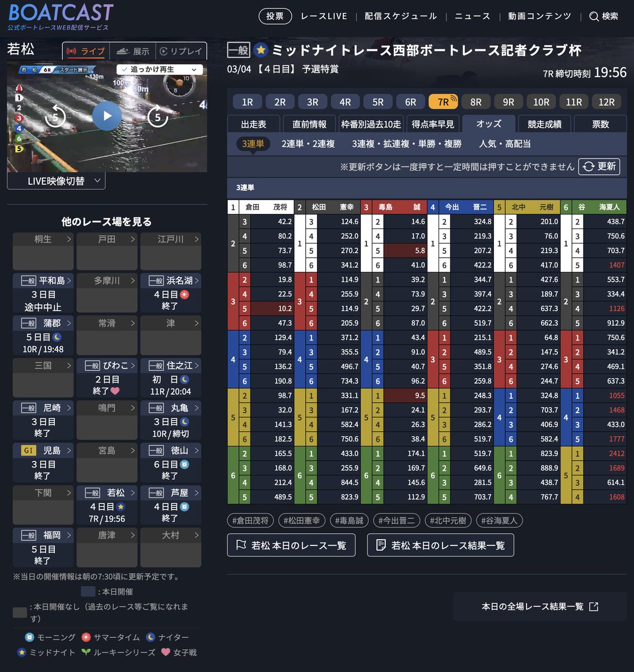The image size is (634, 672).
Task: Select race 6R
Action: pos(411,102)
